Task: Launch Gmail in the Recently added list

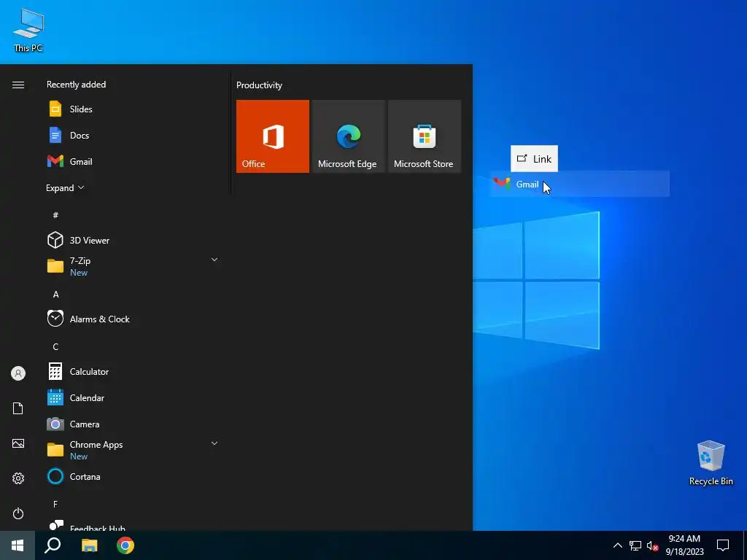Action: click(133, 161)
